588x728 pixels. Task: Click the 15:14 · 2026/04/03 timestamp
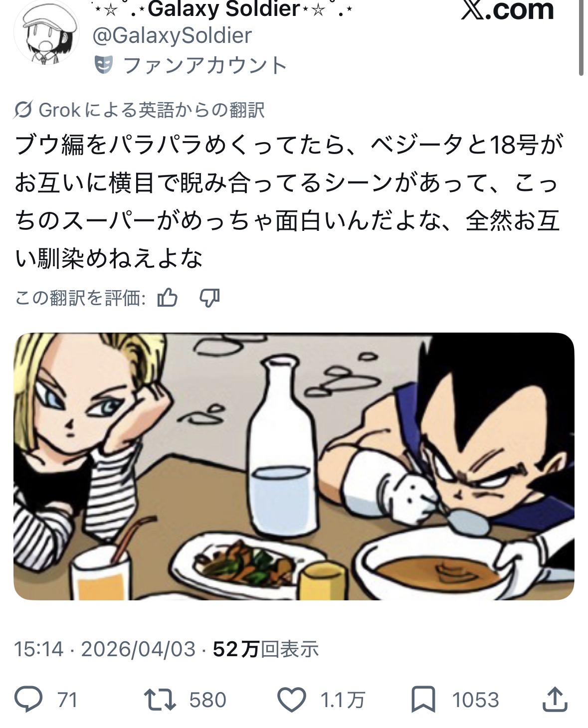(105, 649)
